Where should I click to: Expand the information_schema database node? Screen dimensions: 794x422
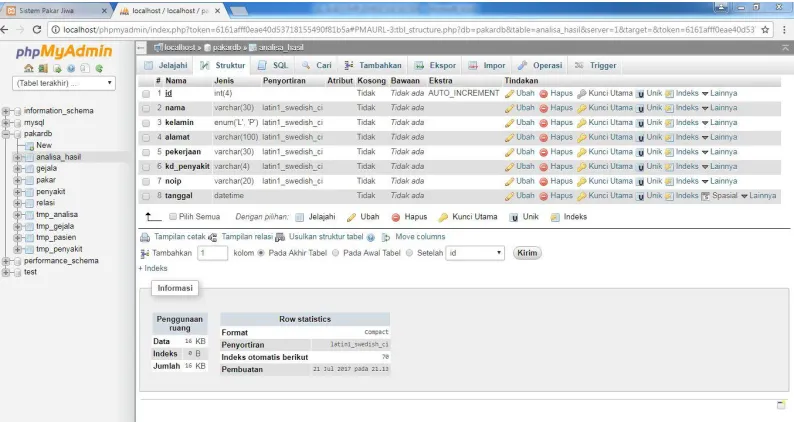tap(6, 111)
